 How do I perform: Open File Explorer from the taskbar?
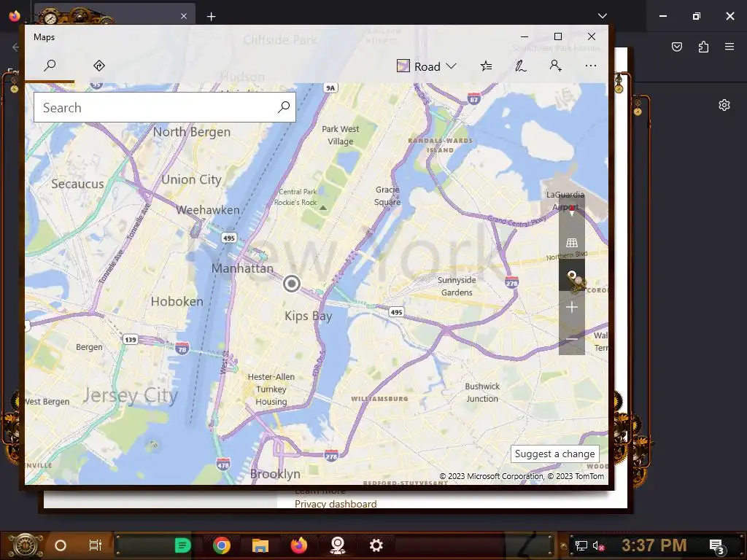point(260,545)
